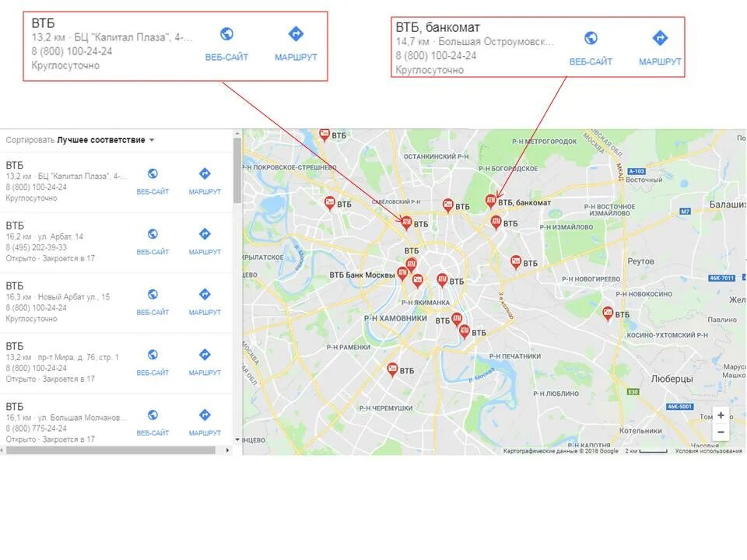The image size is (747, 560).
Task: Click the "Котельники" label on map
Action: point(640,430)
